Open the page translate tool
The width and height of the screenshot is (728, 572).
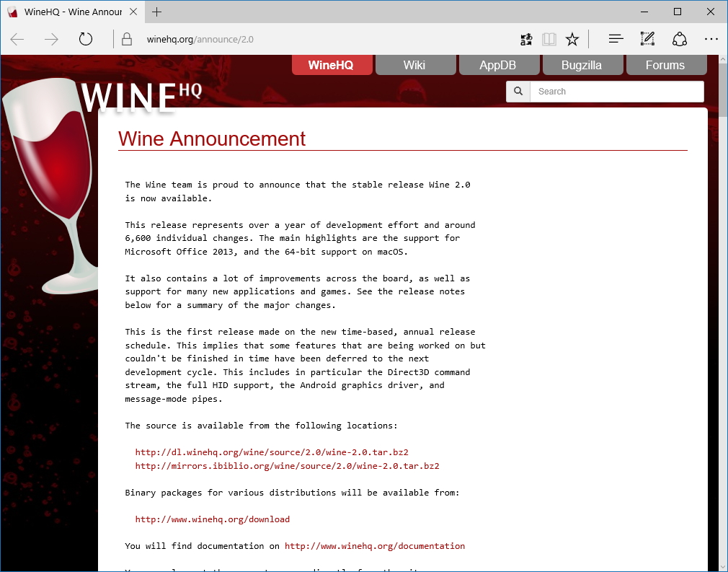pos(526,38)
